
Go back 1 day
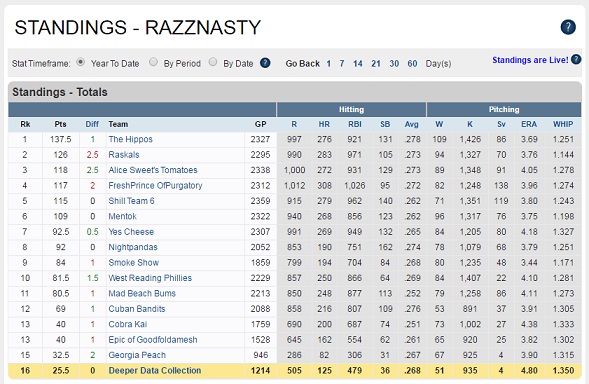(x=329, y=63)
